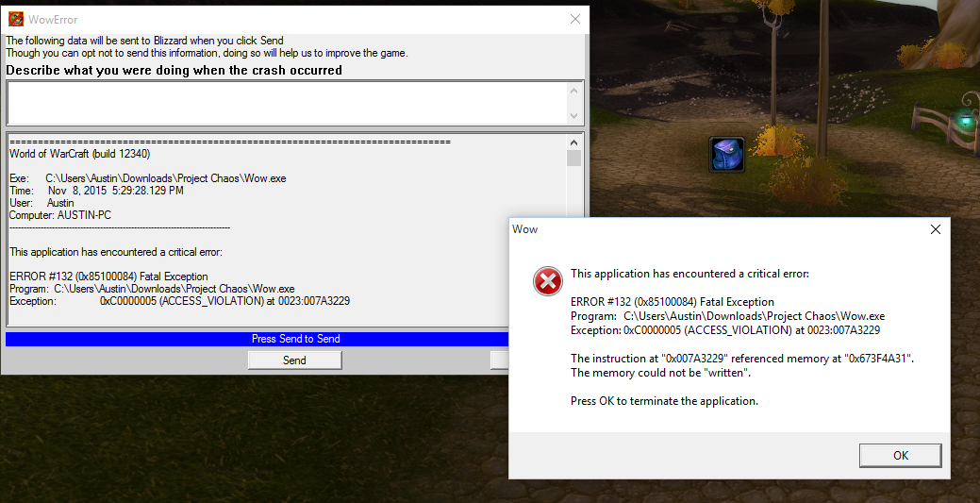Viewport: 980px width, 503px height.
Task: Click the Send button in WowError
Action: 294,360
